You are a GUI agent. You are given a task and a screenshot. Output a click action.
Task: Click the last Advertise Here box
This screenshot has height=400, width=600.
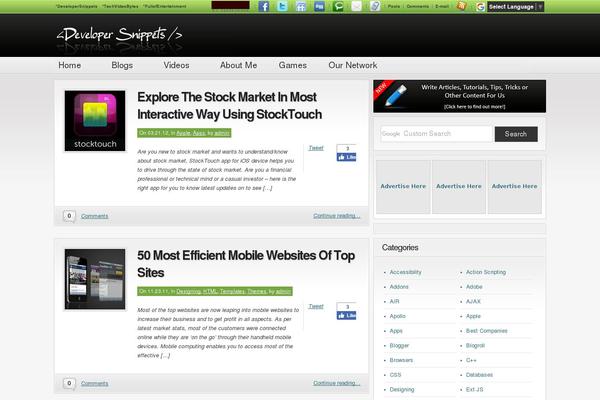(x=515, y=186)
